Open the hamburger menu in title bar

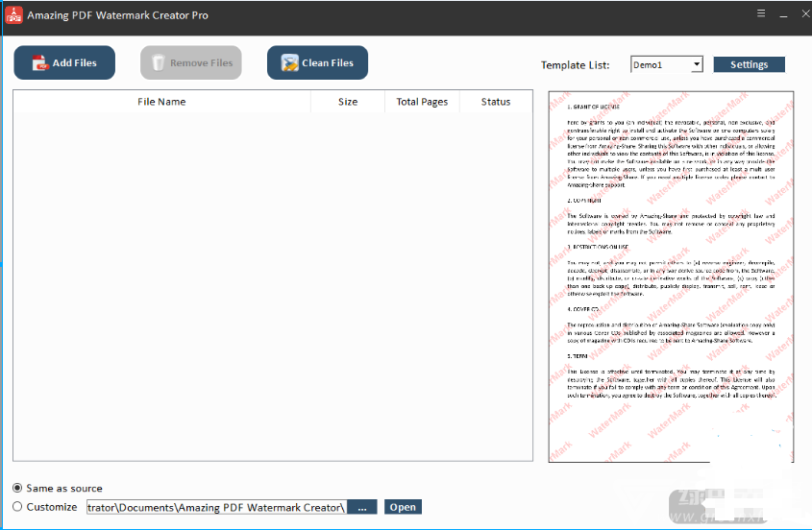tap(761, 13)
